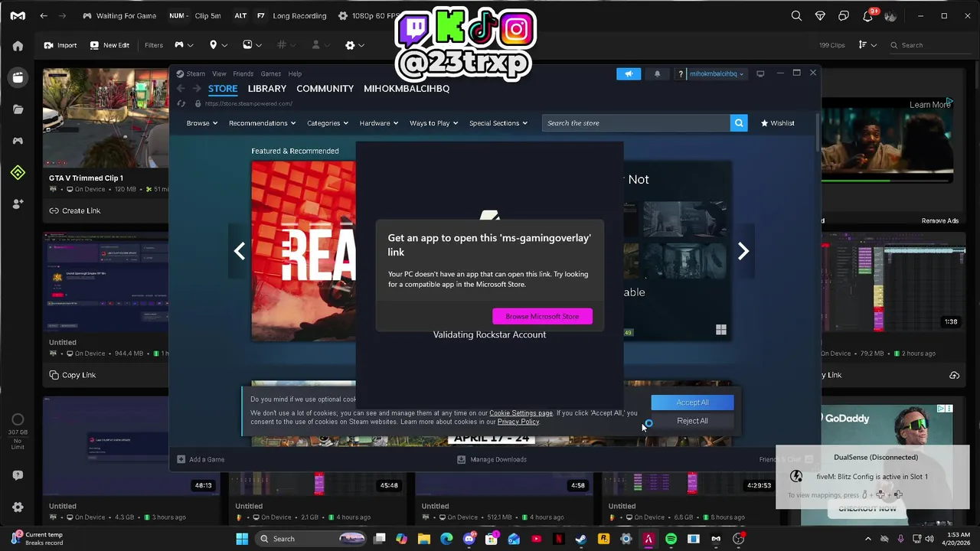
Task: Click New Edit in Medal toolbar
Action: [x=109, y=45]
